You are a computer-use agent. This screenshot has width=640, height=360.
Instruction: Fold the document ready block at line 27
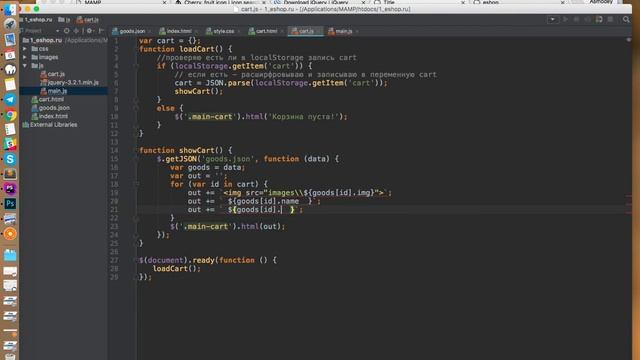point(136,260)
